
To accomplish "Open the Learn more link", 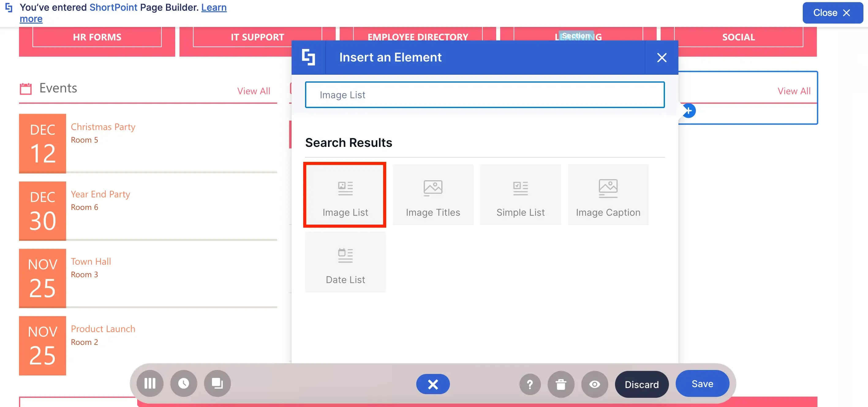I will [x=123, y=13].
